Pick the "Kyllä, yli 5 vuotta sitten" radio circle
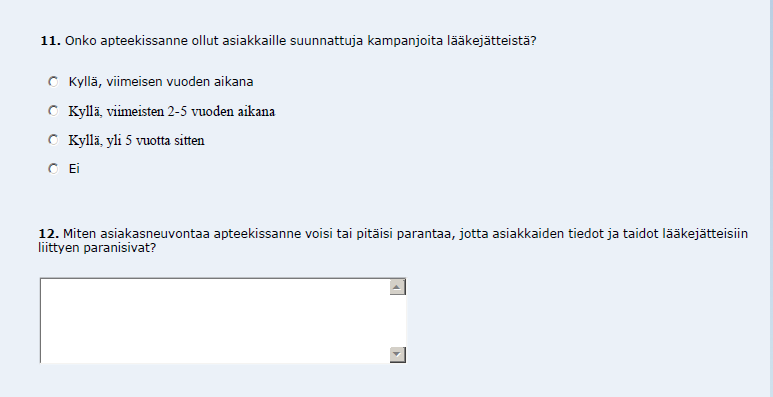Screen dimensions: 773x397 point(53,140)
